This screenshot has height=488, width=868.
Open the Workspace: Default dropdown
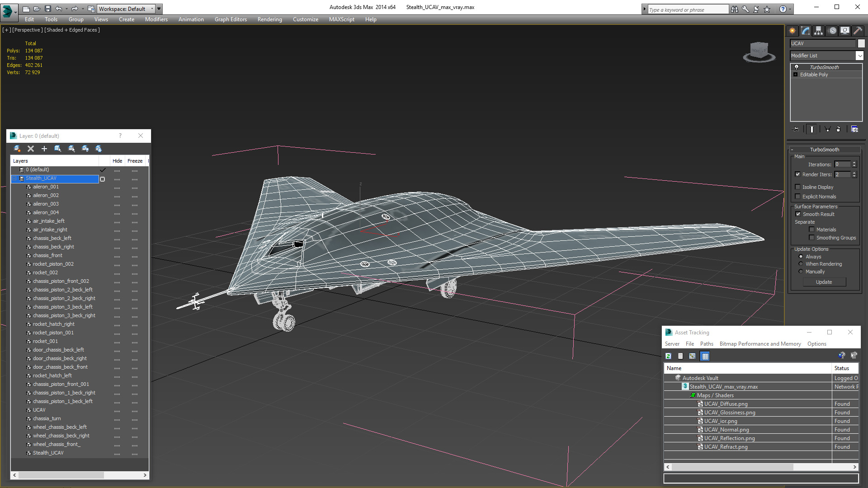pos(126,9)
